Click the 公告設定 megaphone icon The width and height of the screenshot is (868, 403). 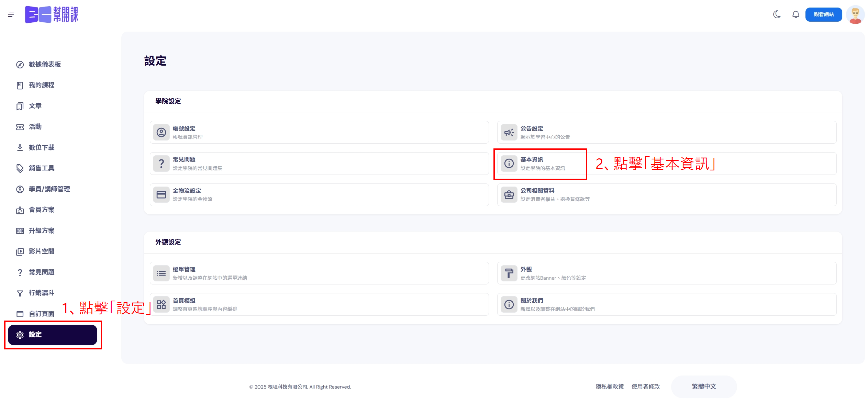[509, 132]
